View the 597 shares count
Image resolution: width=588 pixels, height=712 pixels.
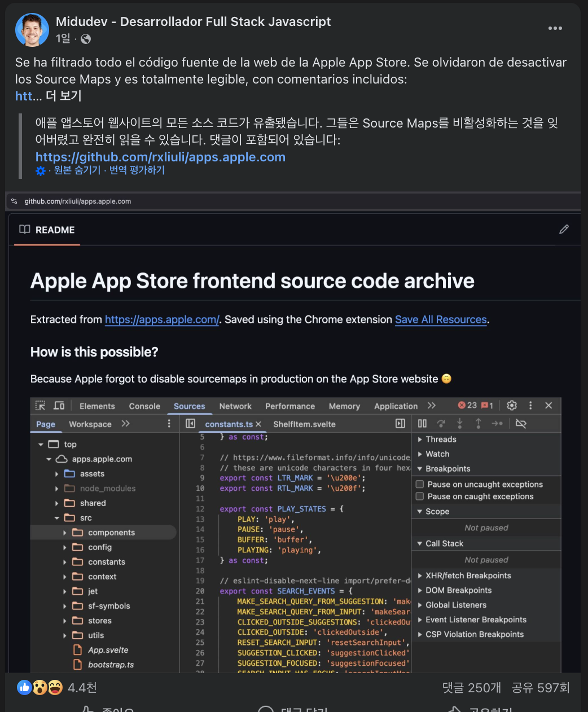tap(541, 688)
